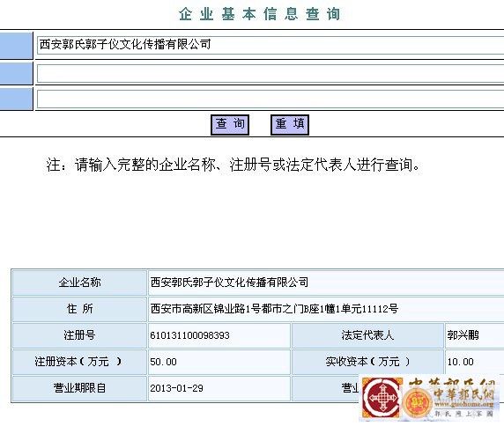Click the 营业期限自 label cell

pos(79,388)
